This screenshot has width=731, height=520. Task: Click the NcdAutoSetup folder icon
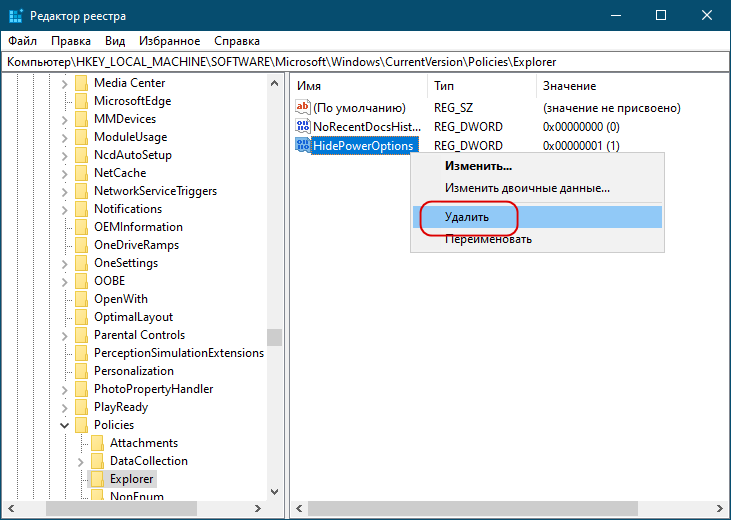tap(81, 155)
